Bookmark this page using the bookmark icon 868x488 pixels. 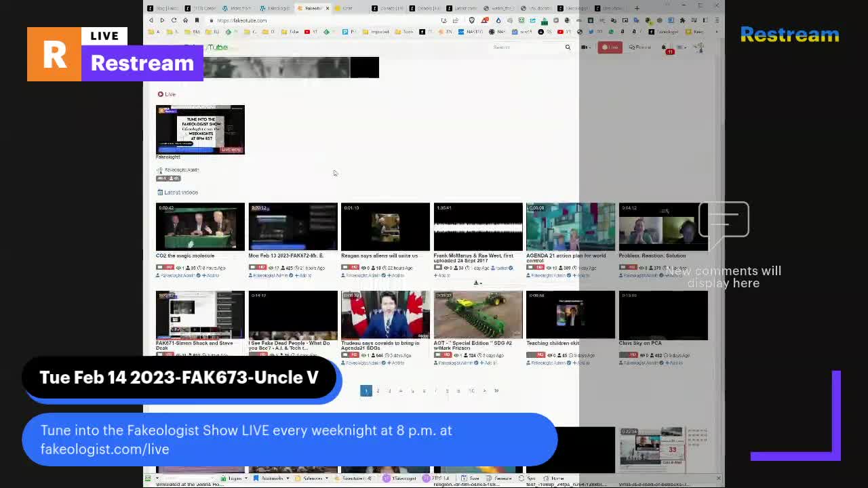(197, 20)
